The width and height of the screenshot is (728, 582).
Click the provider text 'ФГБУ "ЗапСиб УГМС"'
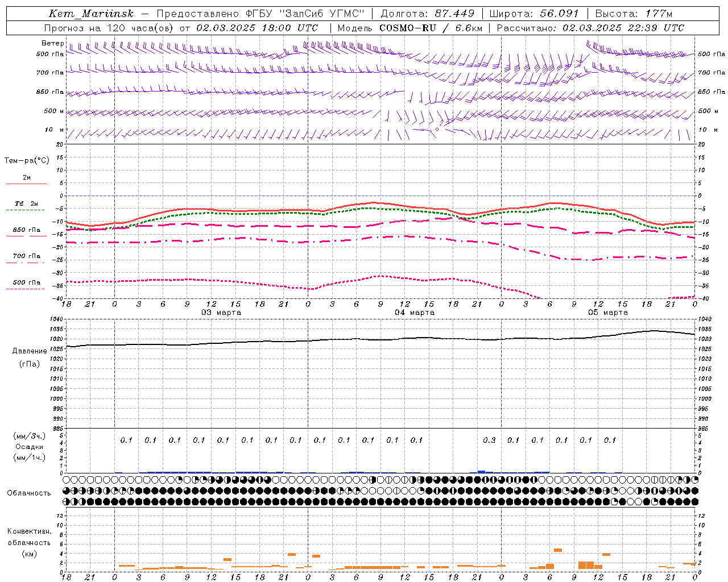(305, 14)
